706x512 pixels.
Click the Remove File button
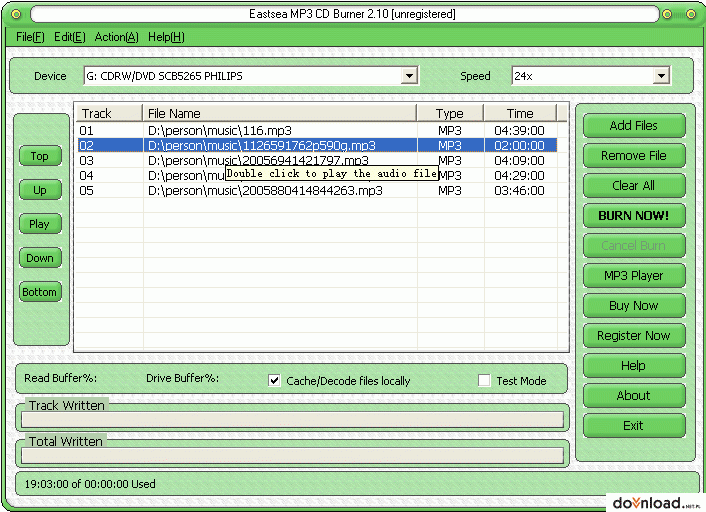point(634,156)
